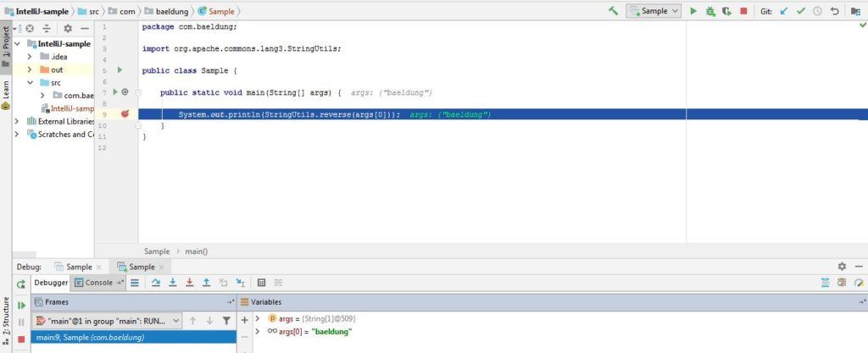Click the Step Into debugger button
868x353 pixels.
[x=172, y=283]
